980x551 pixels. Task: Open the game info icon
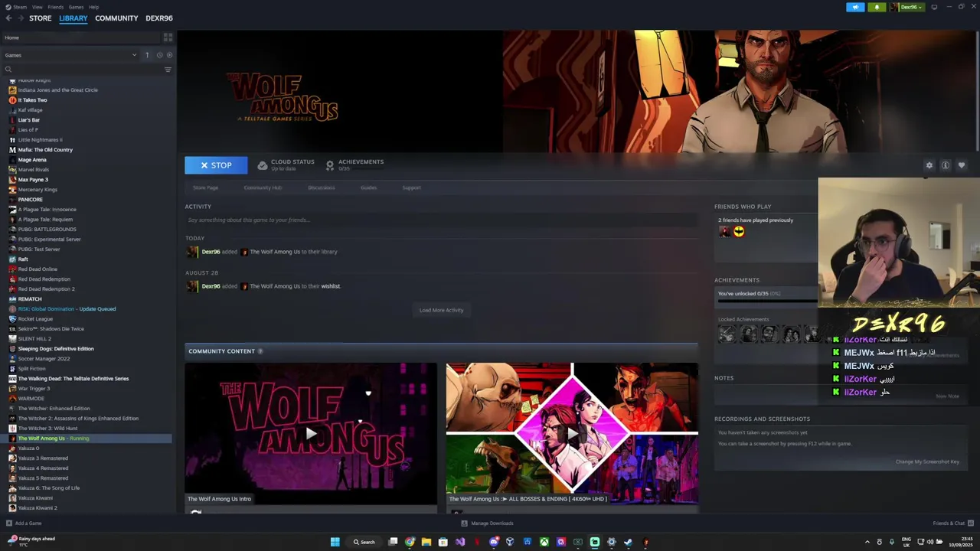tap(946, 165)
